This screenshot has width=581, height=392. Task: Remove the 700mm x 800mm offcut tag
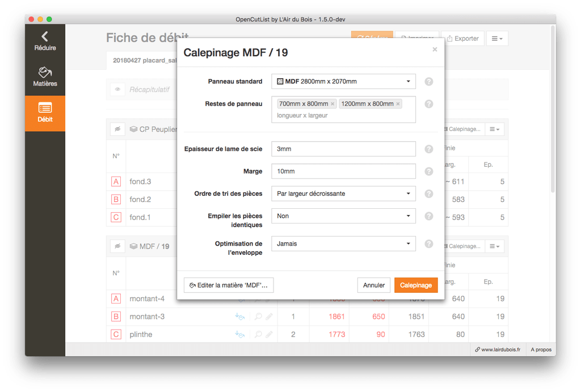point(332,104)
